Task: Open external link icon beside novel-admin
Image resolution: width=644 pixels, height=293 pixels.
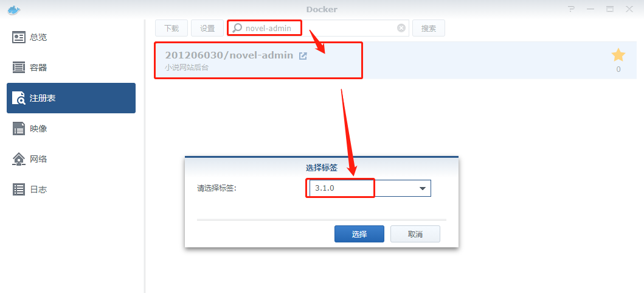Action: tap(303, 56)
